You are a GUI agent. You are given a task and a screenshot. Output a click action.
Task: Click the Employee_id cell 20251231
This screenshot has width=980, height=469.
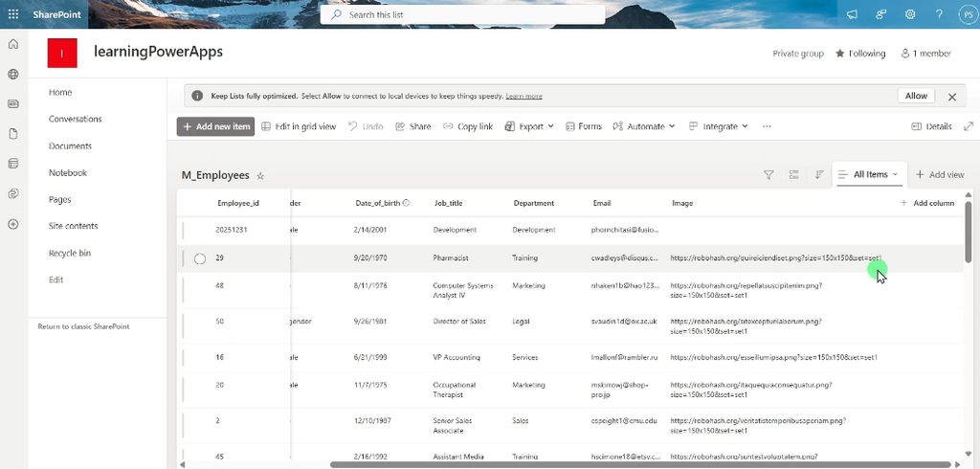point(232,230)
